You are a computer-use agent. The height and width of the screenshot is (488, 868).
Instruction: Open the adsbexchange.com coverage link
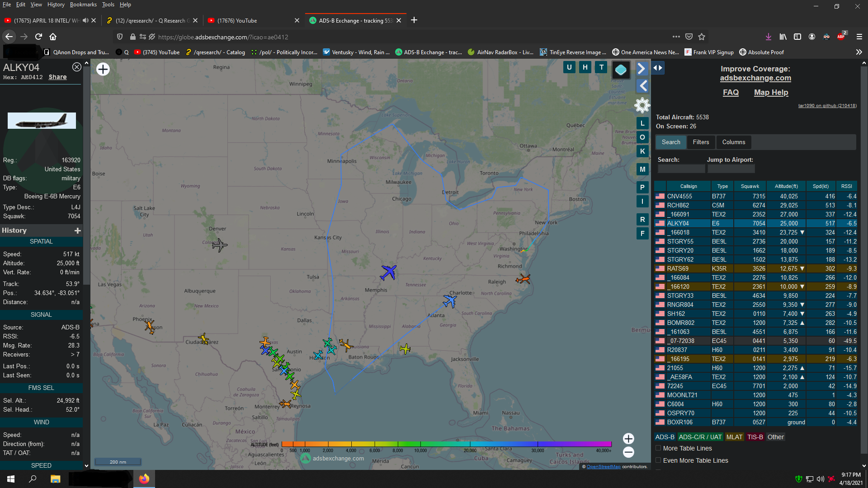pyautogui.click(x=755, y=78)
